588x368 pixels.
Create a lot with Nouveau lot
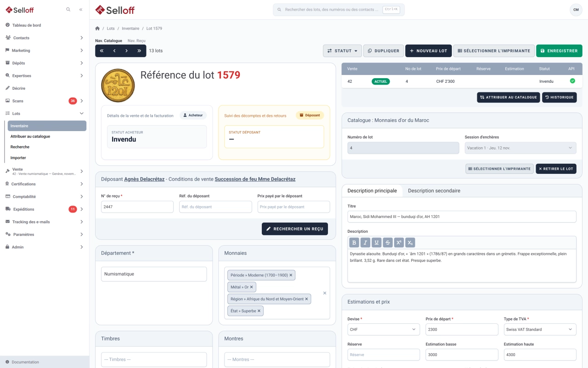[428, 51]
